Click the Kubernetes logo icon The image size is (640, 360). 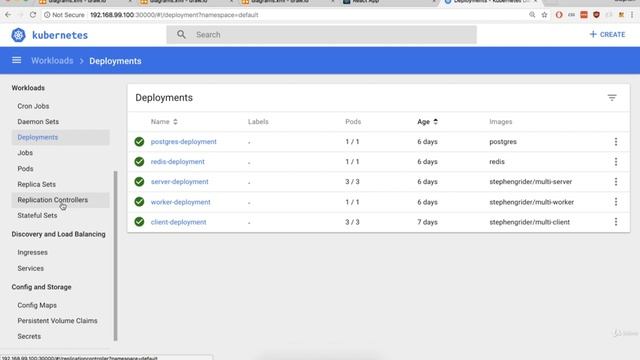click(x=18, y=35)
